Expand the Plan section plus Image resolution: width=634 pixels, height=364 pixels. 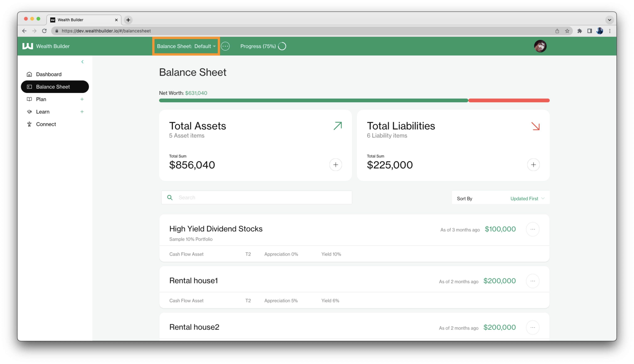(82, 99)
